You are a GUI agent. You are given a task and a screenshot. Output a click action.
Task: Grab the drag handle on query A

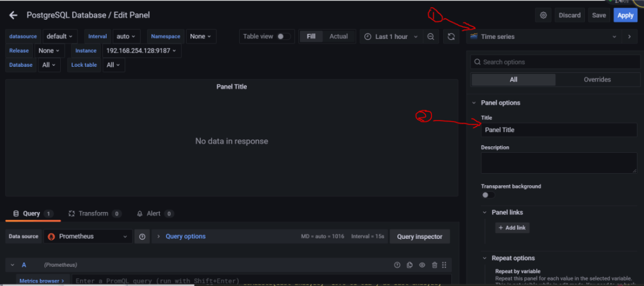[x=444, y=265]
